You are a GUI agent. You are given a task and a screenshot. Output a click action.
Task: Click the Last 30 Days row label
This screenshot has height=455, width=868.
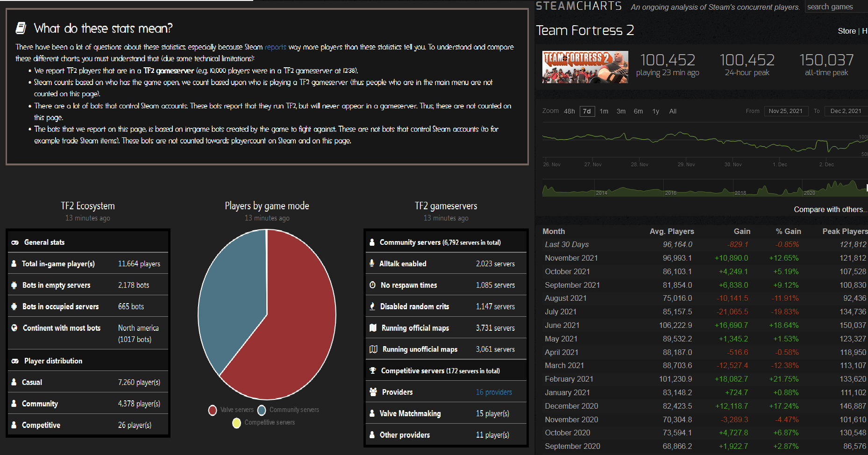[567, 244]
